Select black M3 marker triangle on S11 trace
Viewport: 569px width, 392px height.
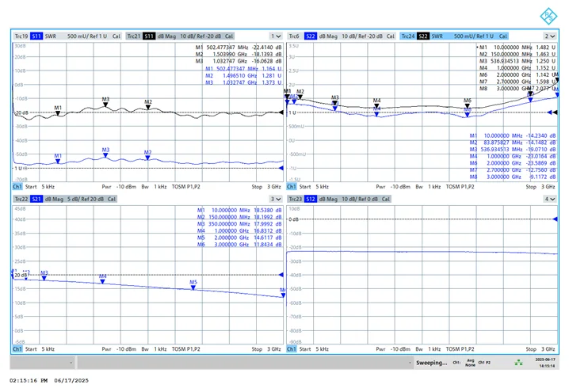pos(105,105)
